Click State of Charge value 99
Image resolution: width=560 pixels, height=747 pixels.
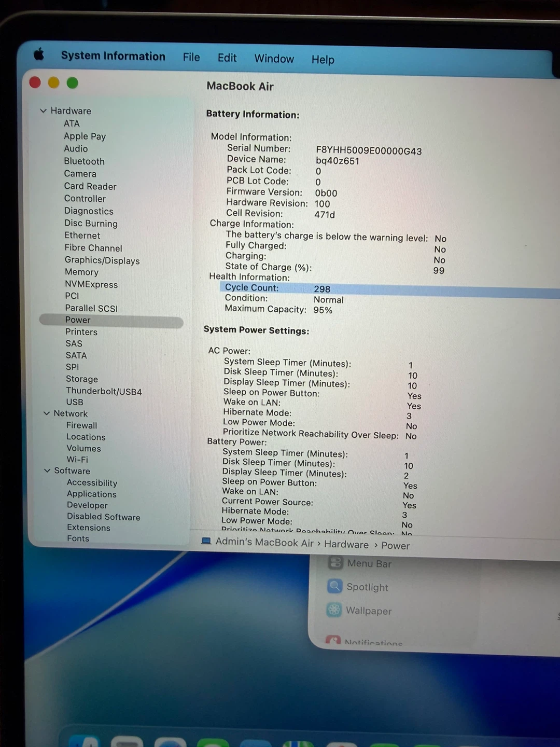439,270
